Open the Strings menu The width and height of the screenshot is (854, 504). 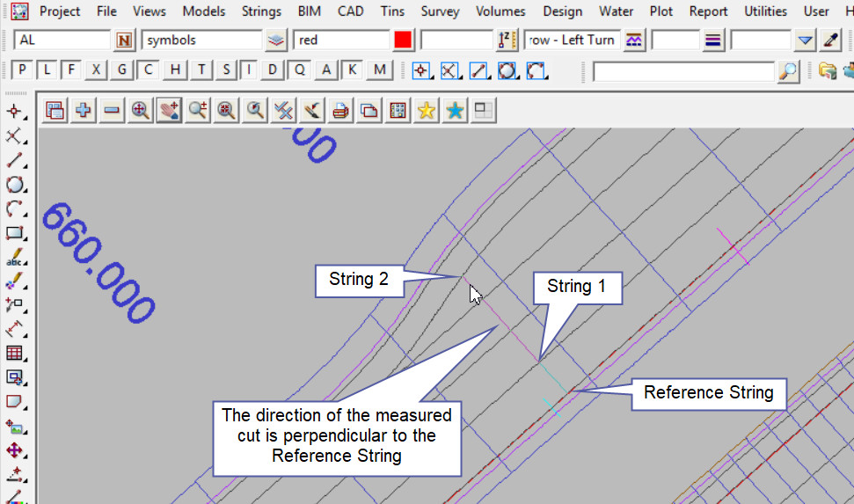pyautogui.click(x=261, y=11)
